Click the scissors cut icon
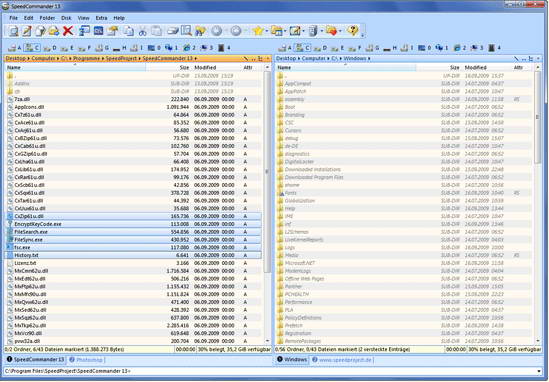The height and width of the screenshot is (382, 549). point(142,31)
